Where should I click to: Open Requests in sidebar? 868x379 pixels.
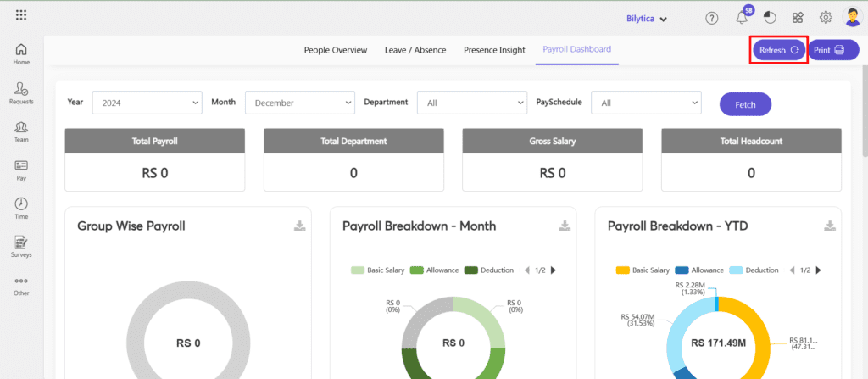pos(21,93)
